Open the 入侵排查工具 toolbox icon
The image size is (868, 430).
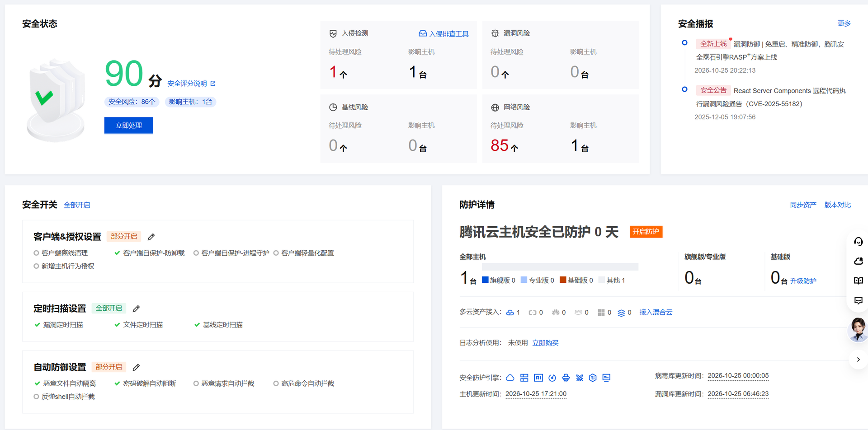point(423,33)
